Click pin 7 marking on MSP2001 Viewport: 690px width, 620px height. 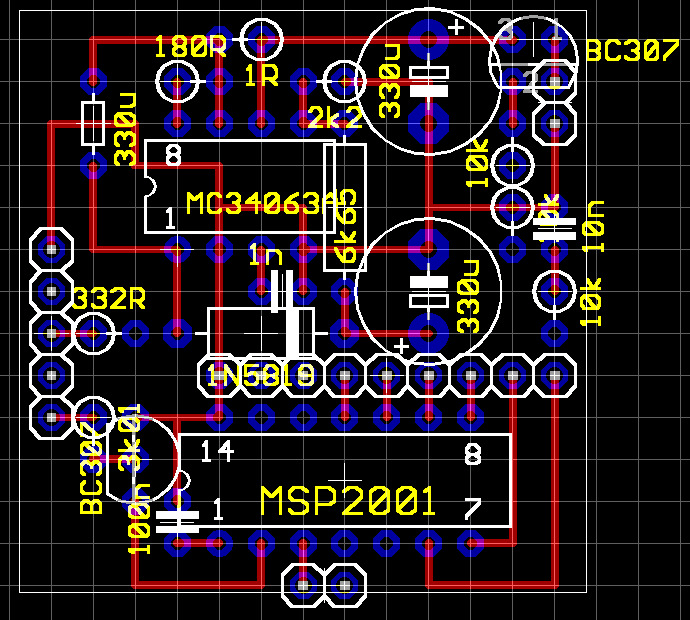[473, 510]
